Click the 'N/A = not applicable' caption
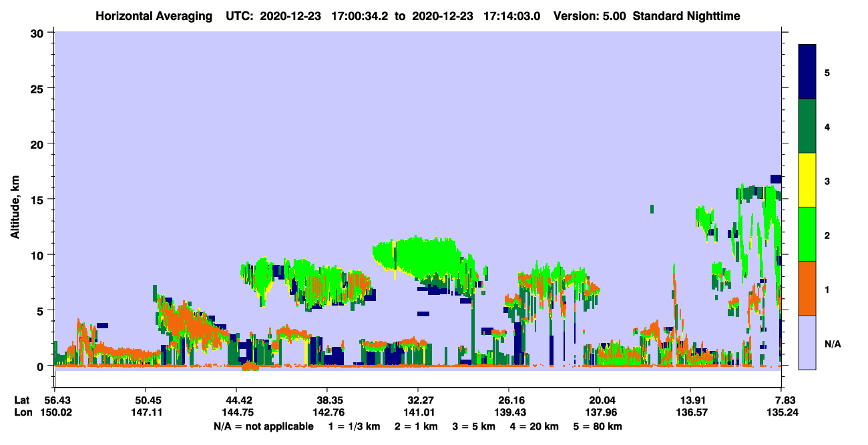 pos(263,426)
